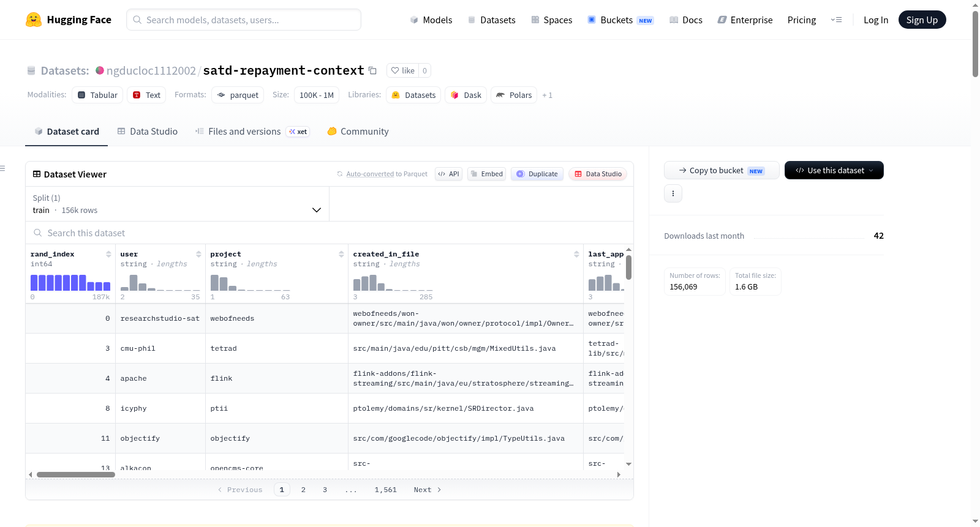Click the current page 1 button
The height and width of the screenshot is (527, 980).
[x=282, y=490]
